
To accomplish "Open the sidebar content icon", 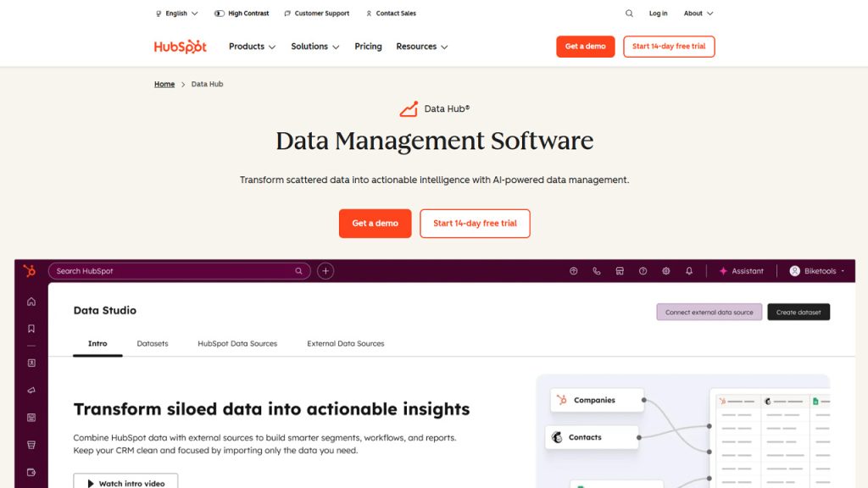I will [x=31, y=418].
